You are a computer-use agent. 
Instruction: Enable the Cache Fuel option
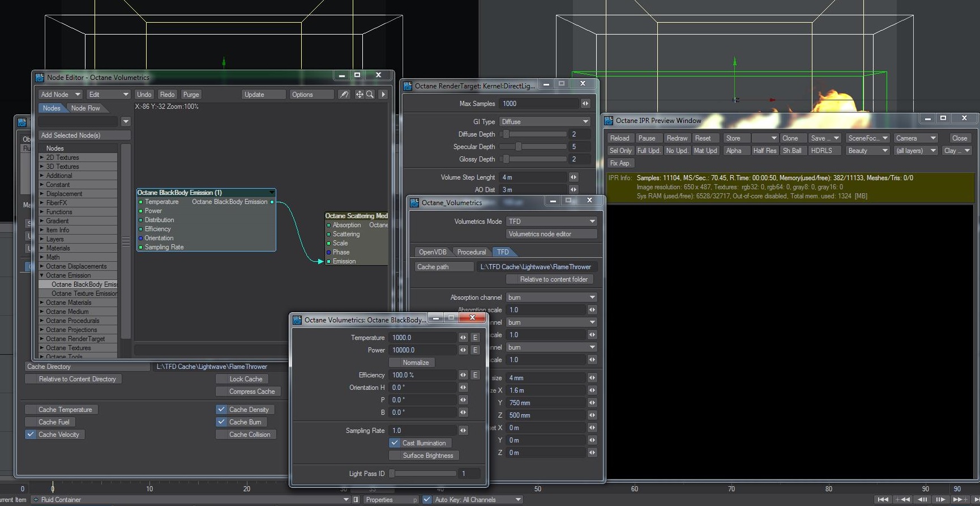(x=49, y=422)
